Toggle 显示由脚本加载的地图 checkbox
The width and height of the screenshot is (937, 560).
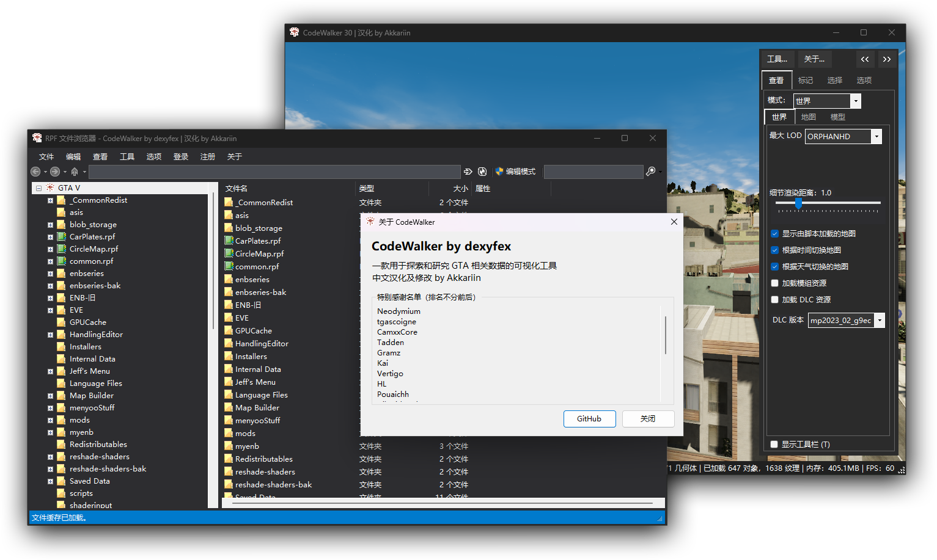pos(775,233)
